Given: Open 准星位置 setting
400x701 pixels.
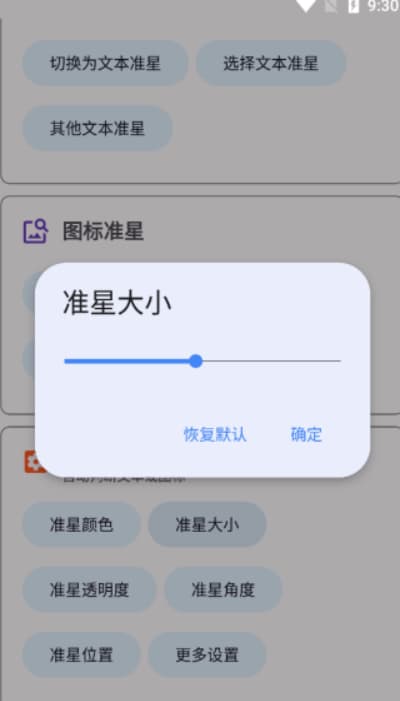Looking at the screenshot, I should pyautogui.click(x=81, y=655).
